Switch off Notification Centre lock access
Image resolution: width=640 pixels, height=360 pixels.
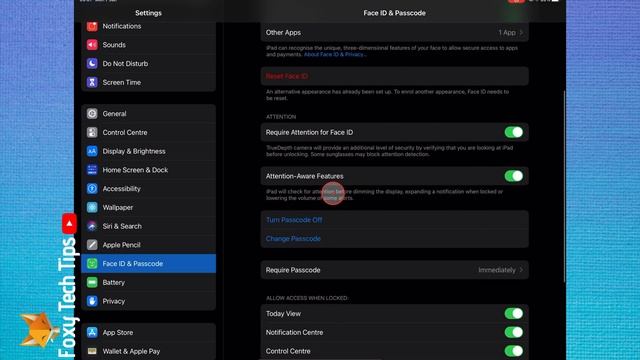(513, 332)
